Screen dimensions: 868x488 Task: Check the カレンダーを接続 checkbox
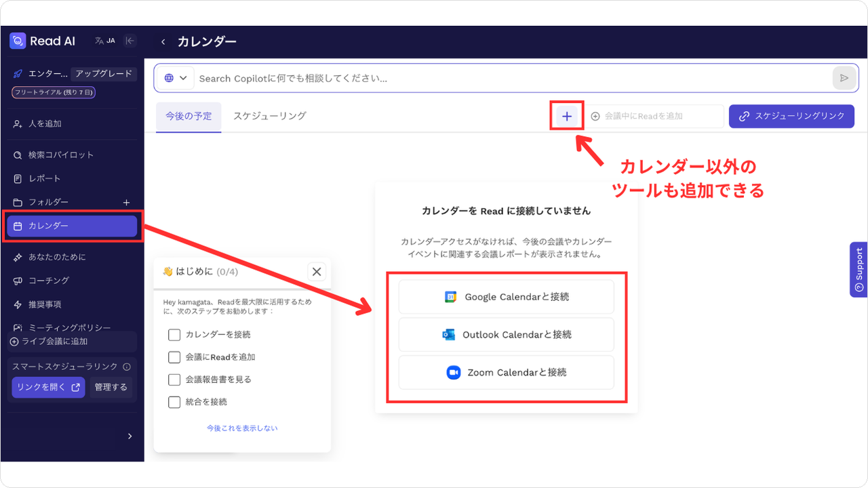point(174,335)
